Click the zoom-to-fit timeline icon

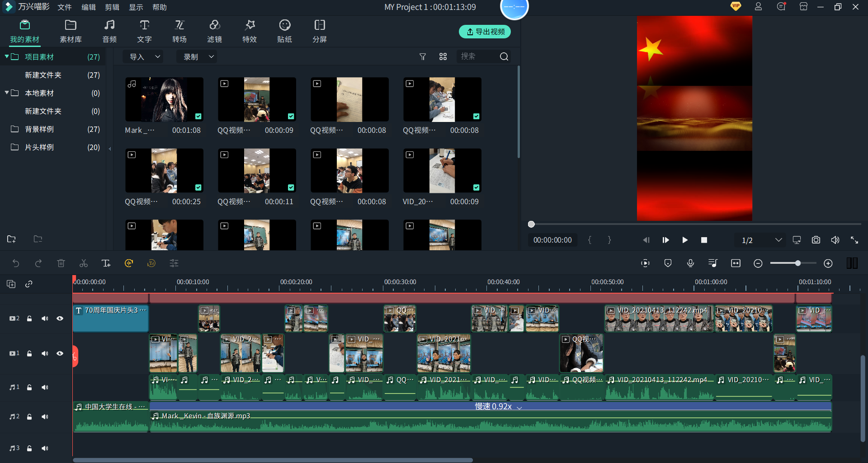[736, 263]
